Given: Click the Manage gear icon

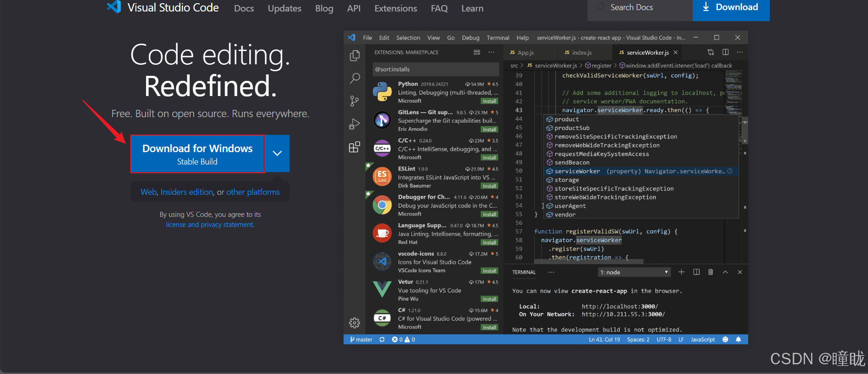Looking at the screenshot, I should click(354, 323).
